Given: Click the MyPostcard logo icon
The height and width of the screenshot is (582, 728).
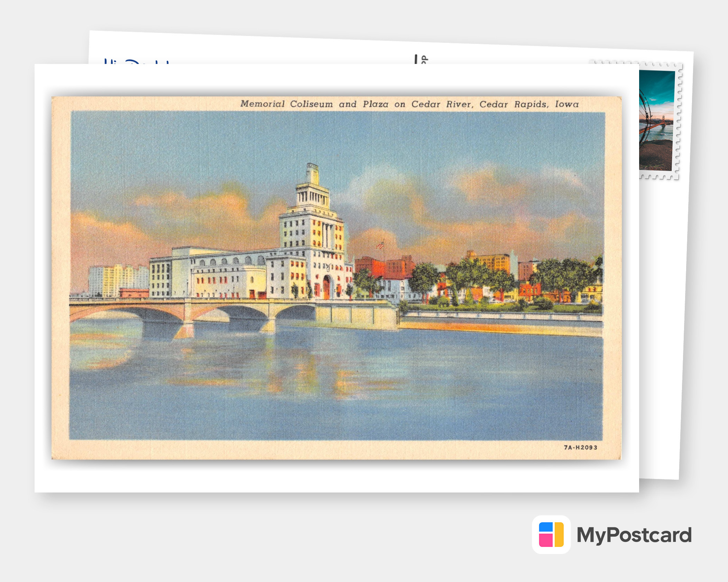Looking at the screenshot, I should click(x=551, y=534).
